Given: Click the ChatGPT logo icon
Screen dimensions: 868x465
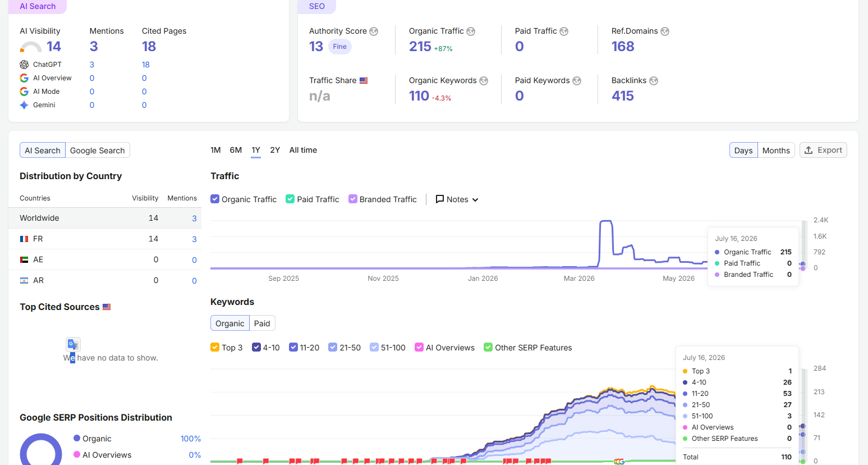Looking at the screenshot, I should 24,65.
